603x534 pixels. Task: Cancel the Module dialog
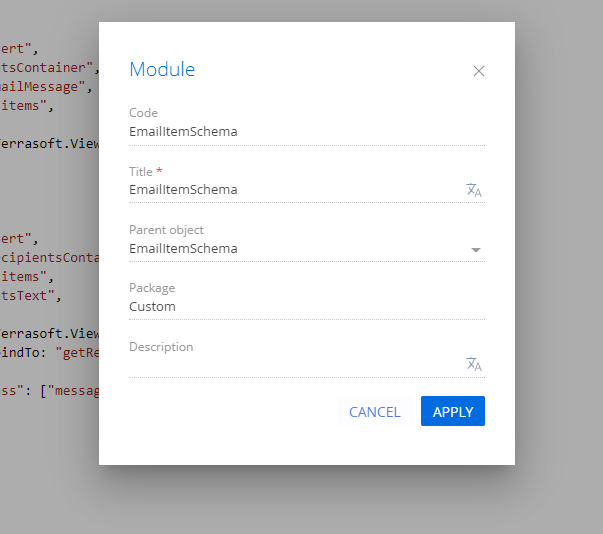[375, 412]
